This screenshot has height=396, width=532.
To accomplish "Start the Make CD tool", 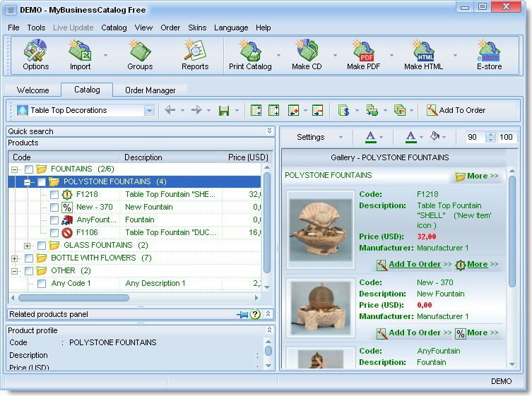I will click(307, 54).
